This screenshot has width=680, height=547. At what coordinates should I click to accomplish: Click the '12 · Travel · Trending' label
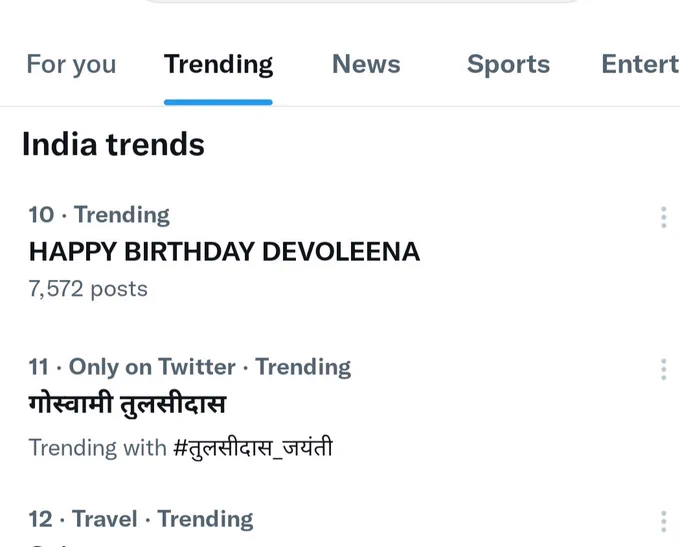[141, 519]
